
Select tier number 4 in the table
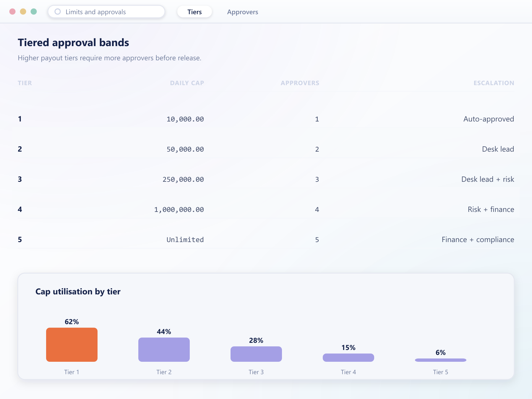click(x=20, y=209)
